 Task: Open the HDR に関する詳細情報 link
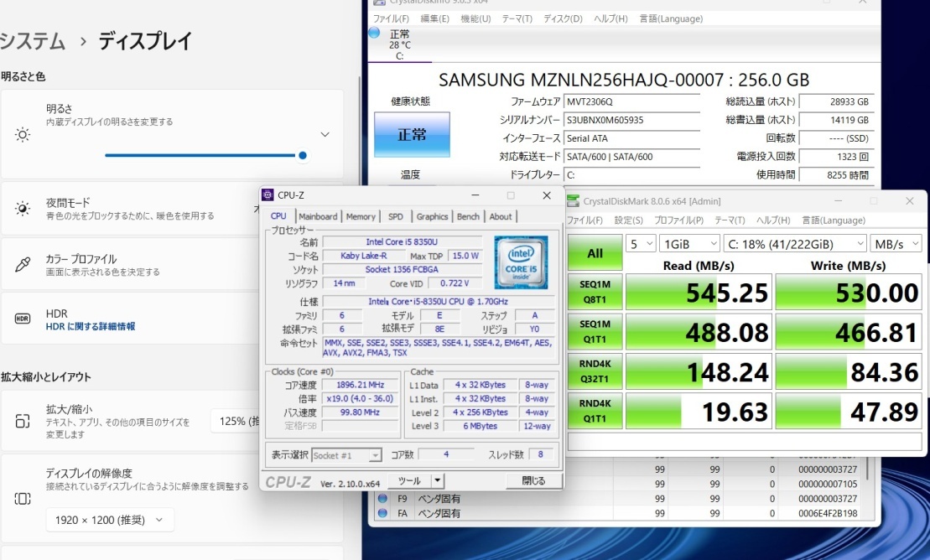click(x=91, y=326)
